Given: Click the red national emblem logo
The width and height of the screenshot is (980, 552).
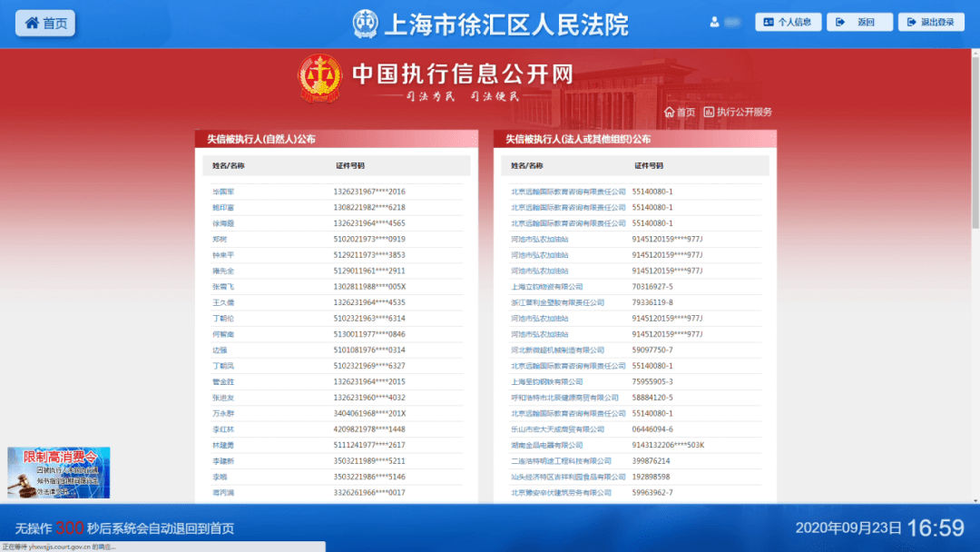Looking at the screenshot, I should click(x=320, y=79).
